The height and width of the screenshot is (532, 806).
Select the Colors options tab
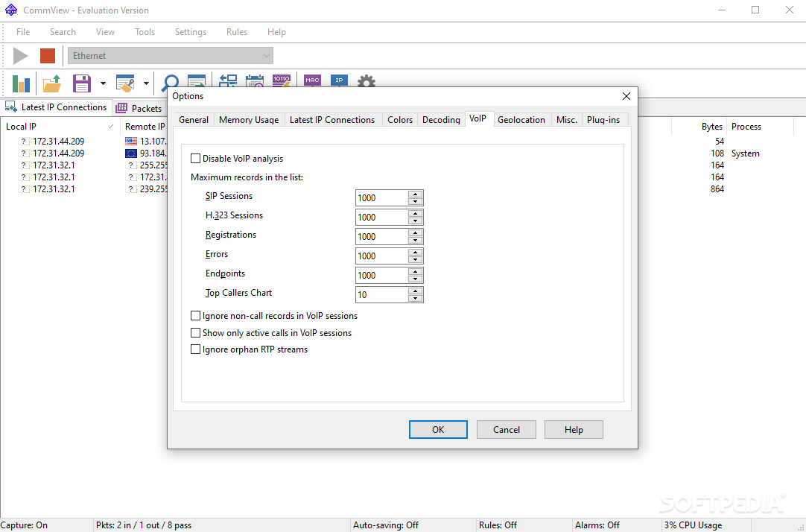pos(400,120)
